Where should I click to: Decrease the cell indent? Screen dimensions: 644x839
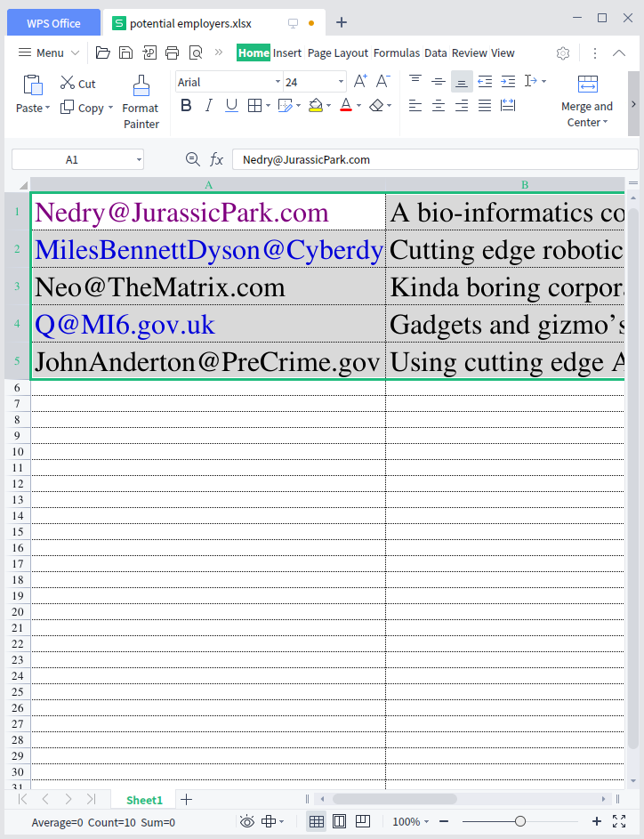click(485, 81)
